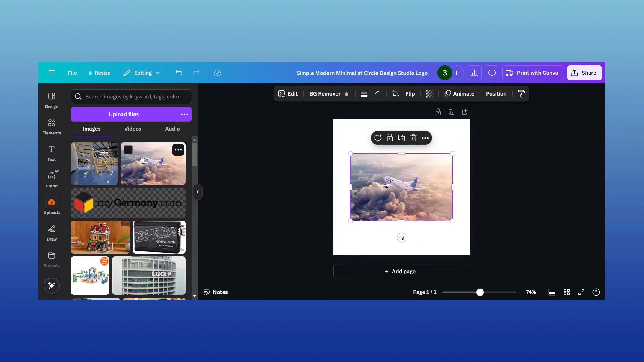
Task: Toggle the page lock above the canvas
Action: point(438,112)
